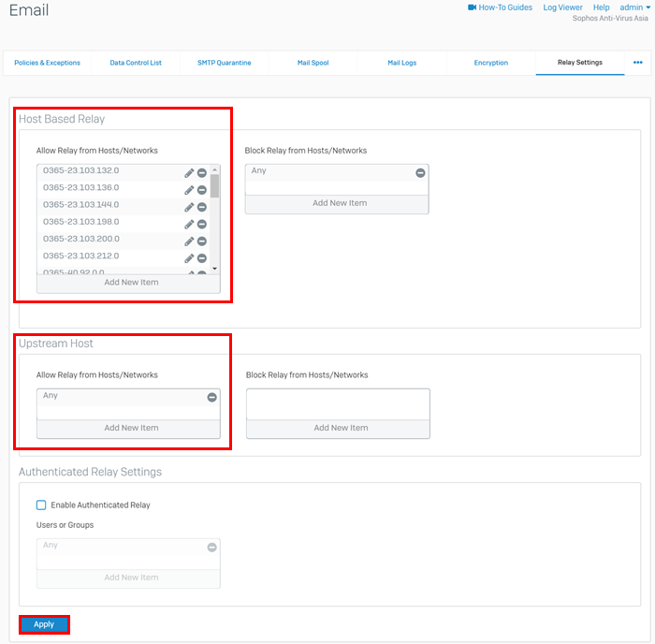Screen dimensions: 655x644
Task: Remove Any from Host Based Block Relay list
Action: 420,173
